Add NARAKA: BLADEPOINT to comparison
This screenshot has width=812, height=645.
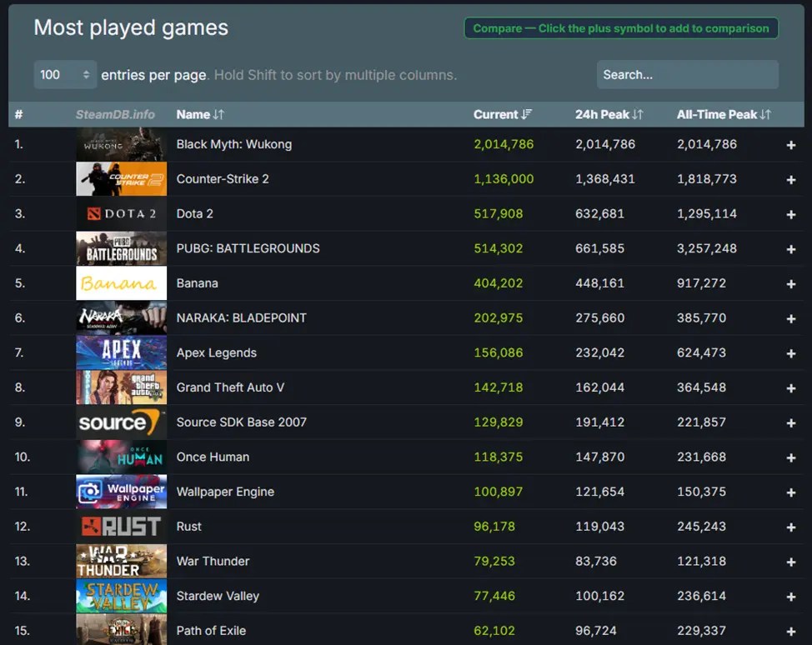[791, 318]
